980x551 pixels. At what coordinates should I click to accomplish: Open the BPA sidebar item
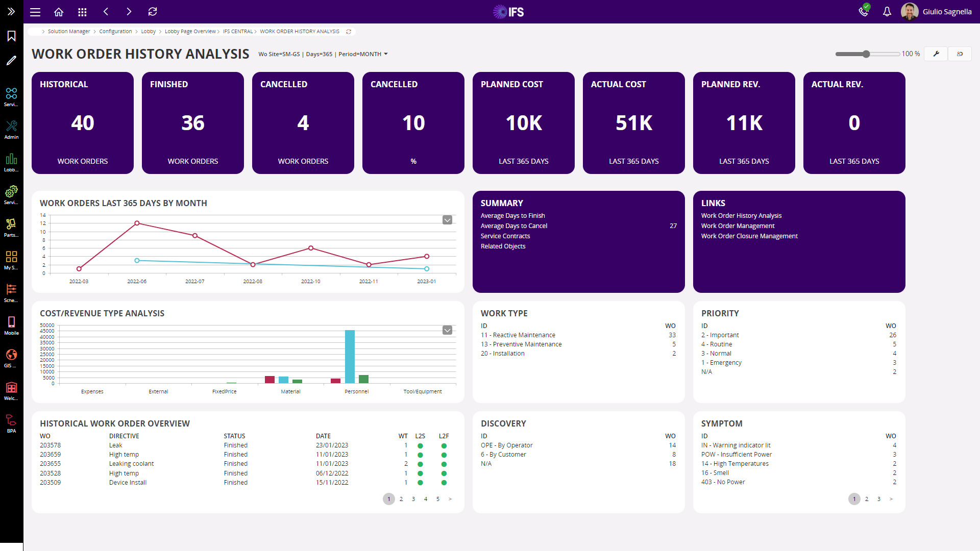[11, 423]
